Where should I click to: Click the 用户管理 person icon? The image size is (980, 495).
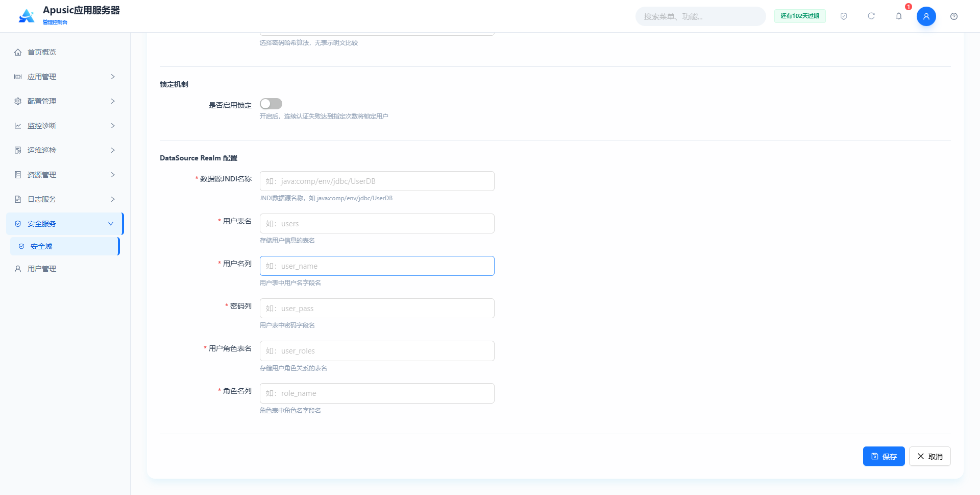(x=18, y=269)
